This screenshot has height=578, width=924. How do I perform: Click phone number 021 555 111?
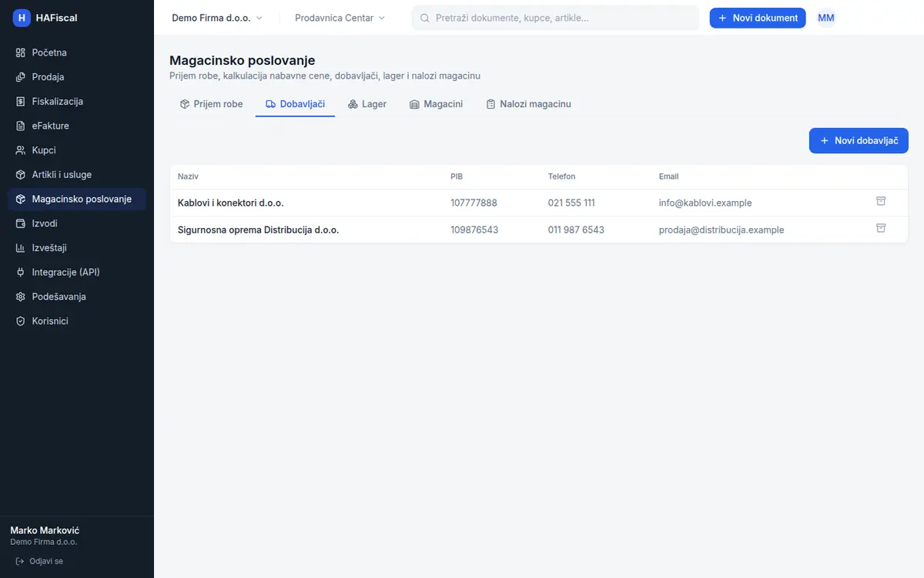pyautogui.click(x=571, y=203)
